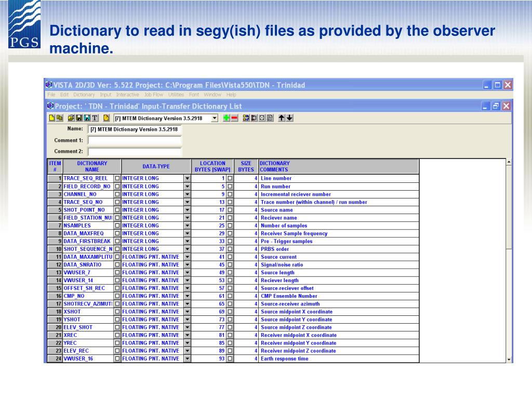
Task: Click the LOCATION BYTES [SWAP] column header
Action: (x=212, y=166)
